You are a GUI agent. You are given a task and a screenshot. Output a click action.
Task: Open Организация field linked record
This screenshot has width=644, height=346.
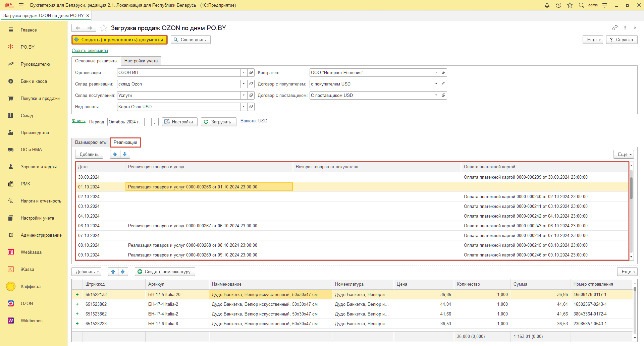click(x=251, y=72)
